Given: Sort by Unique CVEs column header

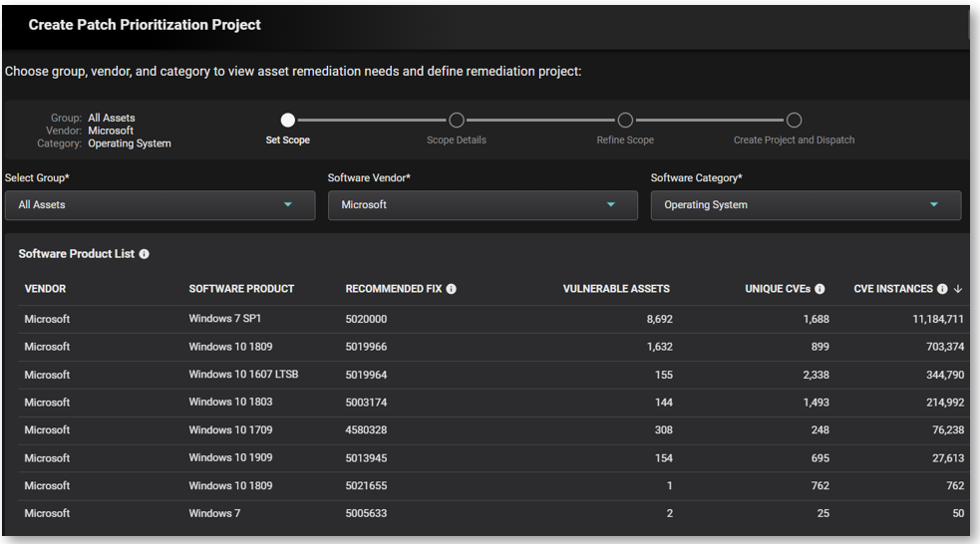Looking at the screenshot, I should coord(778,289).
